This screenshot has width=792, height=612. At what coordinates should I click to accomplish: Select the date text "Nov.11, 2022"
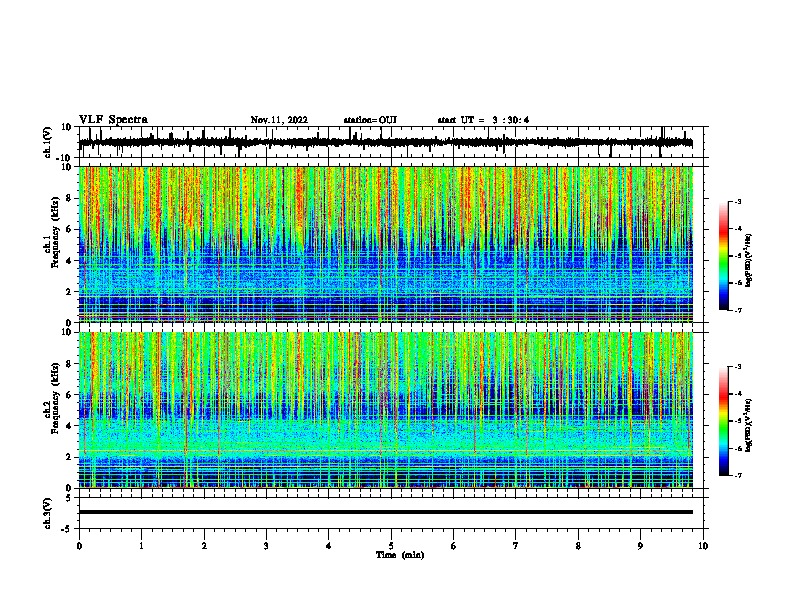[279, 120]
